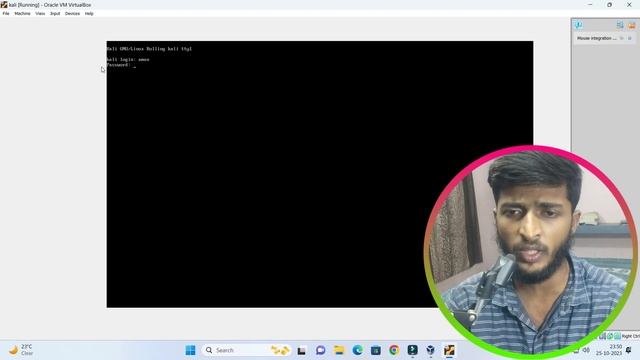The image size is (640, 360).
Task: Click the notification list icon in side panel
Action: coord(620,25)
